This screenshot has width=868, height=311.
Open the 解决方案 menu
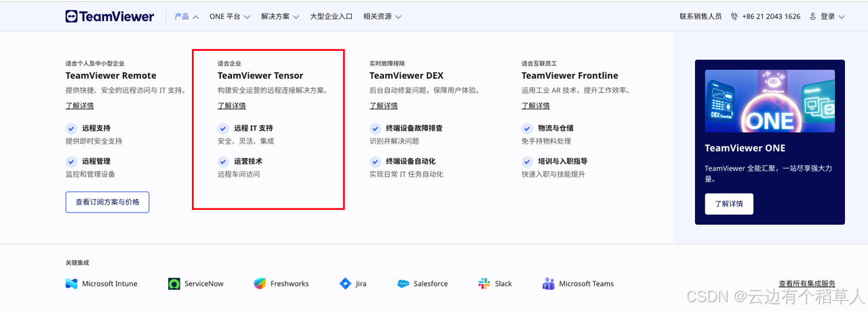tap(281, 16)
